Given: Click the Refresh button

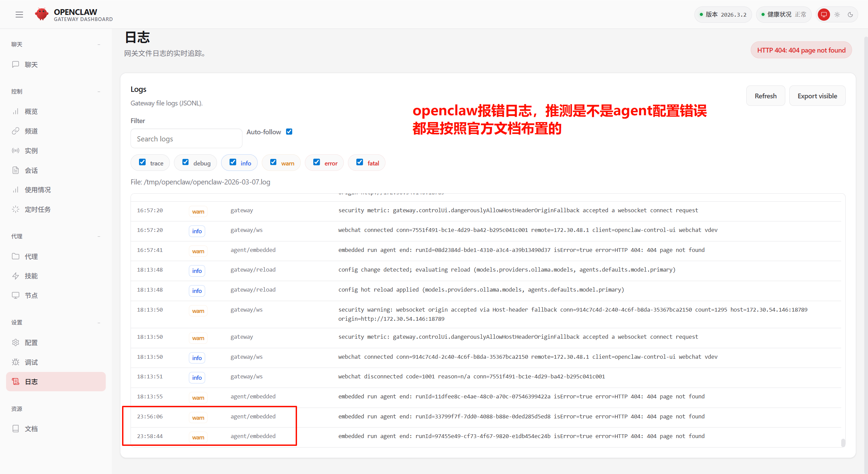Looking at the screenshot, I should (765, 96).
